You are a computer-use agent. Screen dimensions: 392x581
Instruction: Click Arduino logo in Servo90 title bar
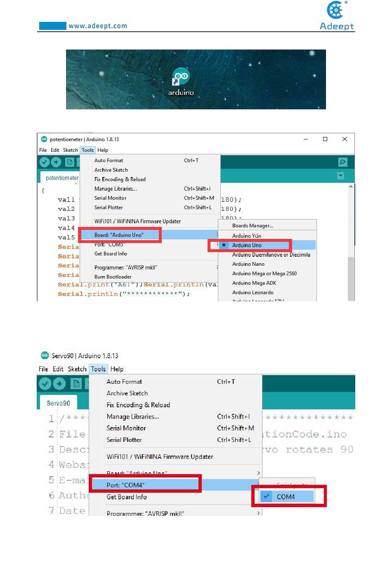click(x=45, y=355)
